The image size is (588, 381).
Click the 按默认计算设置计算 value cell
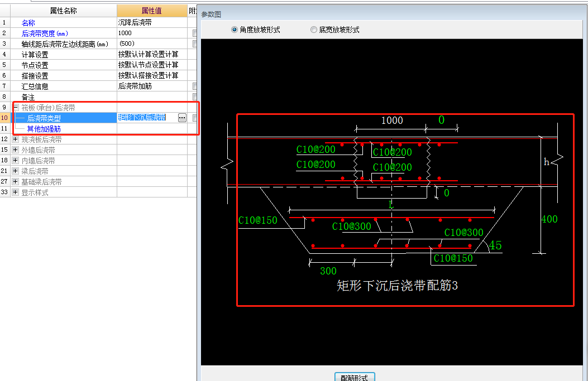pyautogui.click(x=152, y=54)
